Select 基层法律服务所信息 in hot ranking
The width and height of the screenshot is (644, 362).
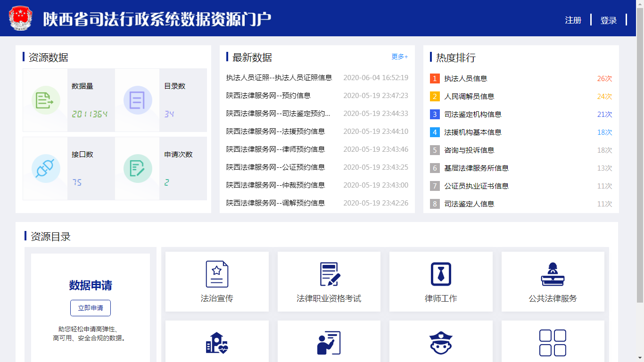click(477, 168)
